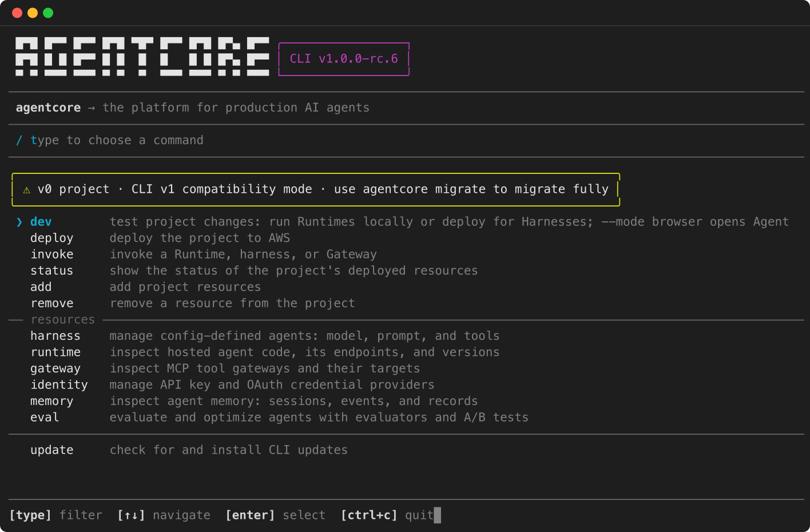Choose the invoke command
810x532 pixels.
point(52,255)
